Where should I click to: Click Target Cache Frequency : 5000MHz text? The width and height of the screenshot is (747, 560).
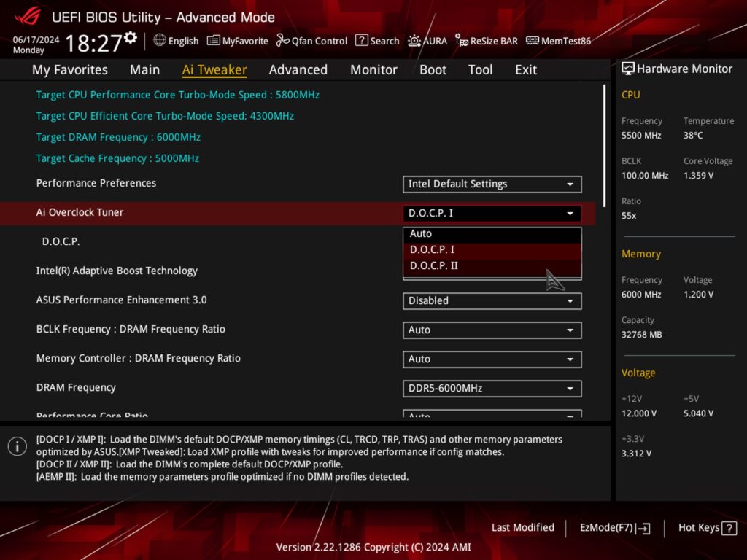tap(117, 158)
